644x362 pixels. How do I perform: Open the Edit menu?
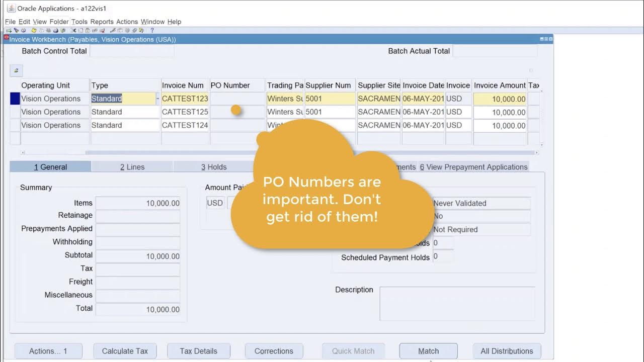click(24, 22)
